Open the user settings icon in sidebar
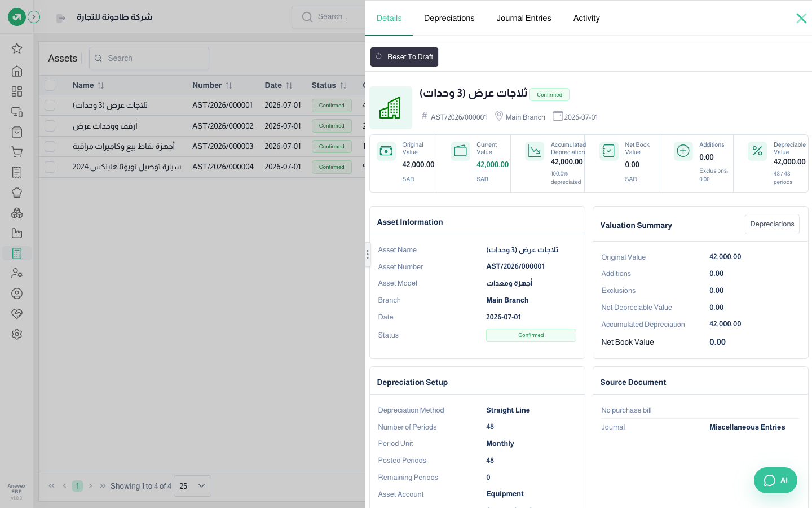This screenshot has width=812, height=508. pyautogui.click(x=17, y=273)
